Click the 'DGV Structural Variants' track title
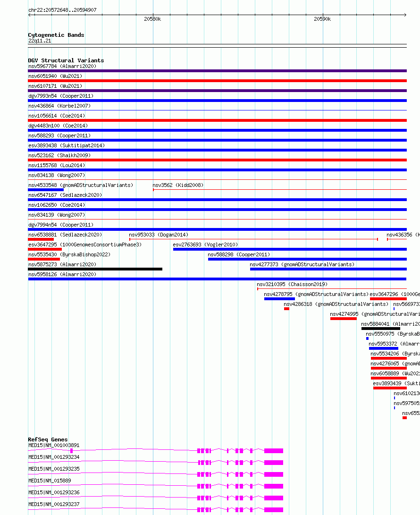The height and width of the screenshot is (515, 420). [x=66, y=60]
